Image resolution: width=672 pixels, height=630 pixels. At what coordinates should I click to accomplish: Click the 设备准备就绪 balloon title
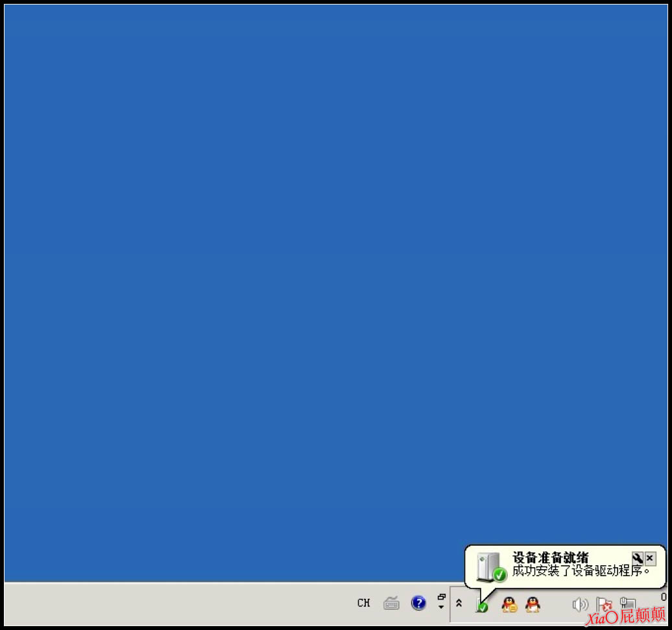pos(550,558)
